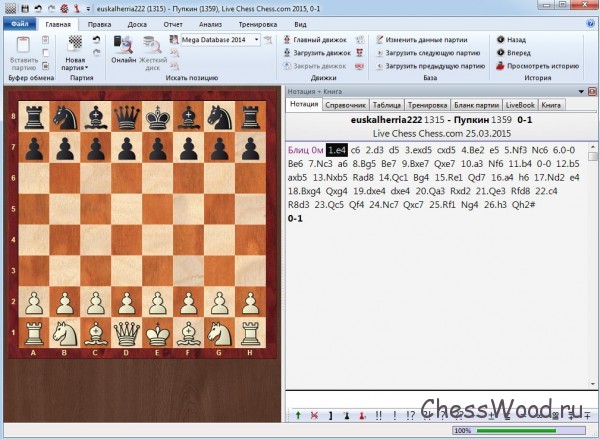Open Нотация + Книга panel dropdown arrow
Image resolution: width=600 pixels, height=439 pixels.
pos(581,91)
